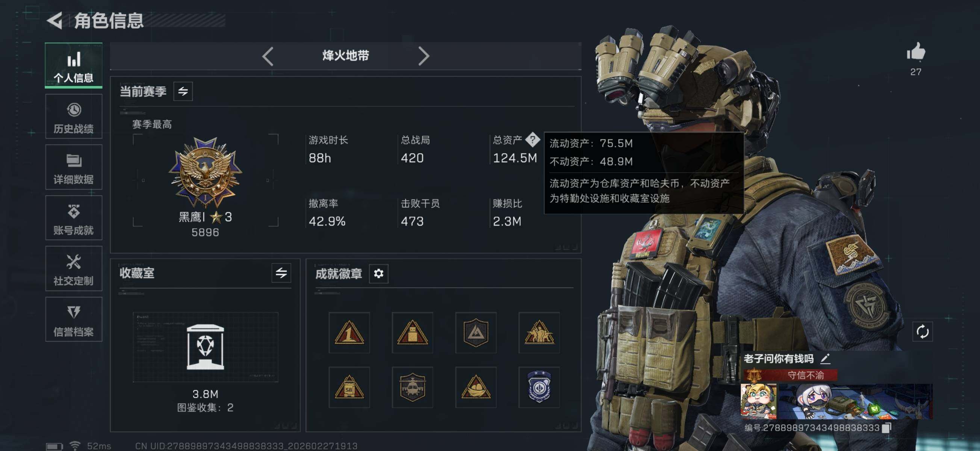Open the 总资产 question mark help icon
Screen dimensions: 980x451
click(532, 140)
